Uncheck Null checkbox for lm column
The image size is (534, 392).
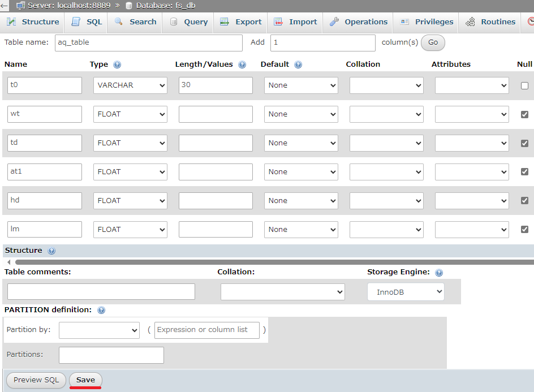tap(525, 229)
